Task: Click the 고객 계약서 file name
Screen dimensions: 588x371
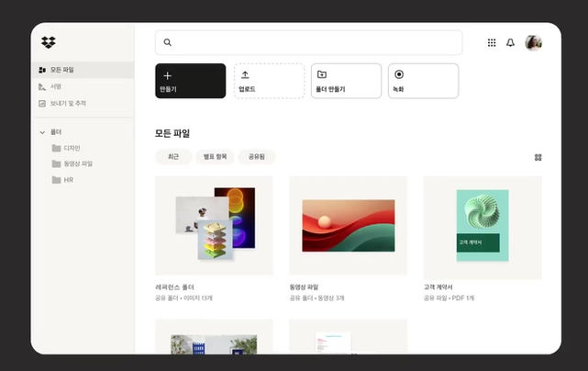Action: click(x=438, y=287)
